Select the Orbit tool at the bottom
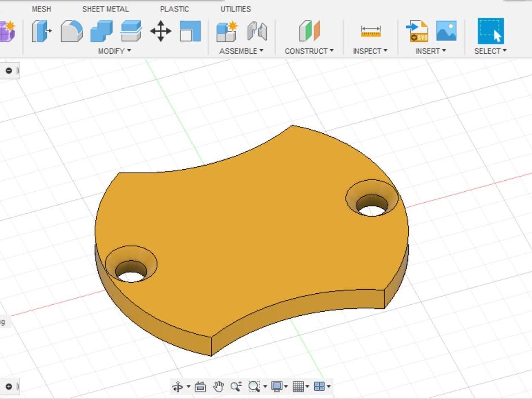Image resolution: width=532 pixels, height=399 pixels. tap(178, 386)
